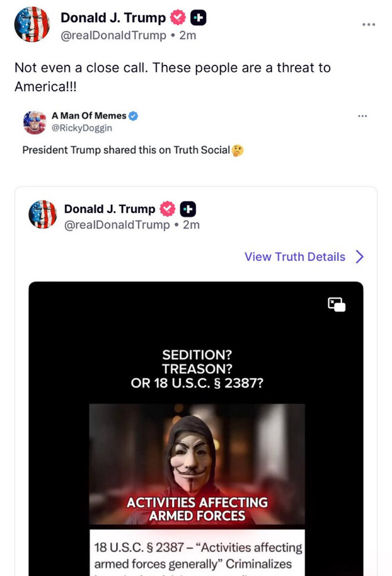Viewport: 392px width, 576px height.
Task: Click the embedded Truth card's profile avatar
Action: click(x=43, y=215)
